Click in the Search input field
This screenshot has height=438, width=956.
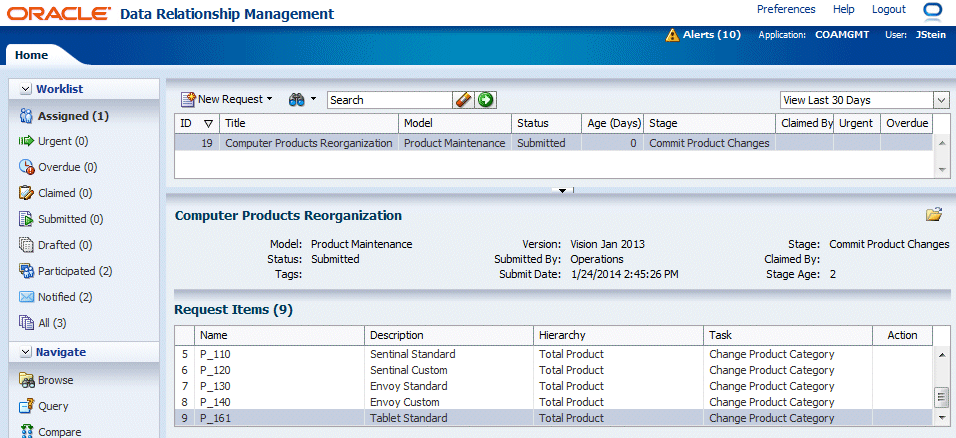click(x=390, y=100)
